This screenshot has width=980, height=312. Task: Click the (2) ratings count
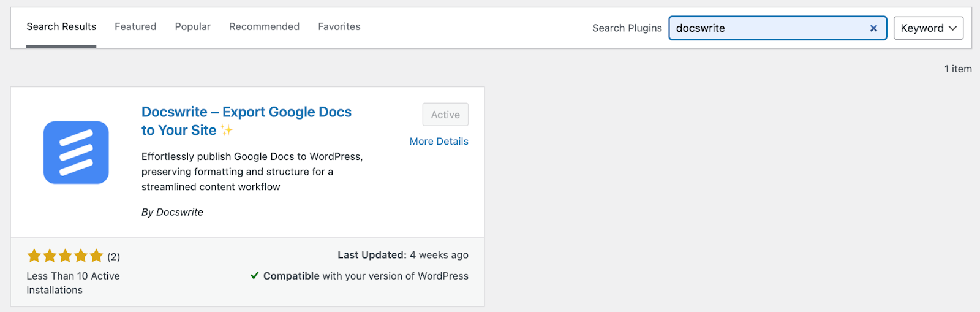[114, 256]
